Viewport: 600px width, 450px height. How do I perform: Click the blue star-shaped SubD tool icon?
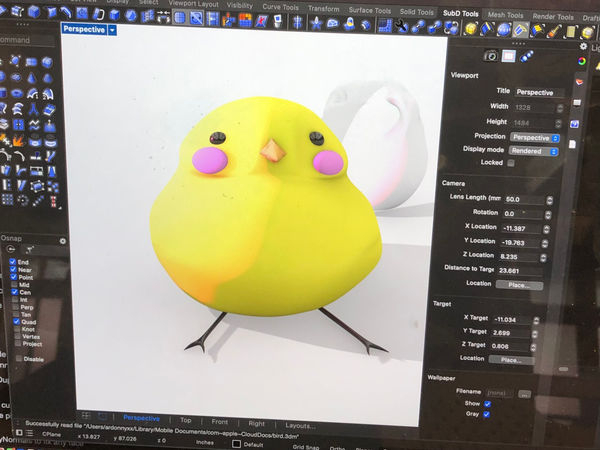pyautogui.click(x=316, y=24)
